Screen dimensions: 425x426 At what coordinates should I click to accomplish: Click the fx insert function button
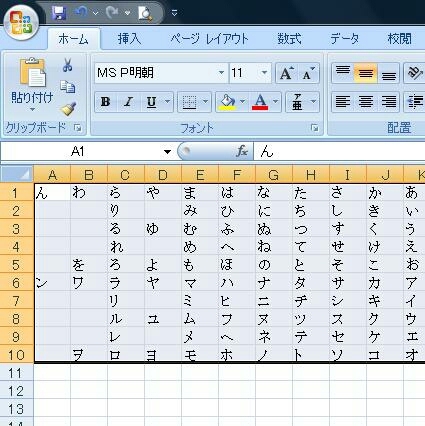click(x=242, y=152)
